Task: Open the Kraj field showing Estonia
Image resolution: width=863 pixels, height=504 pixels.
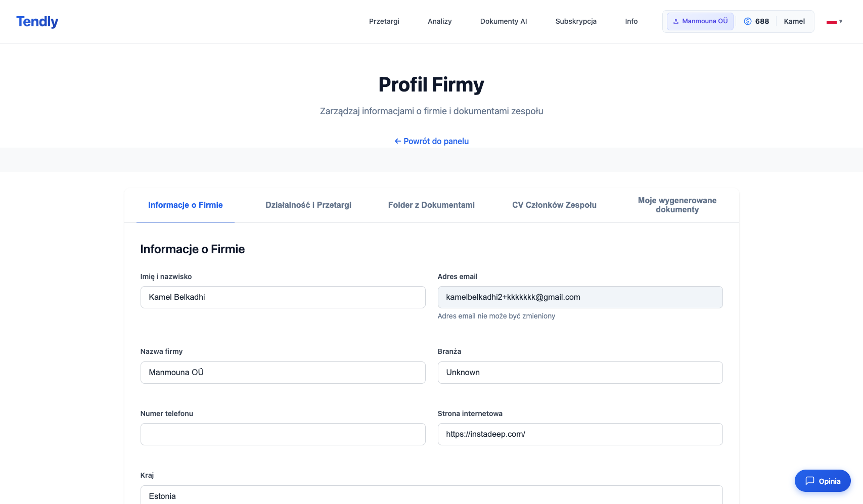Action: tap(431, 495)
